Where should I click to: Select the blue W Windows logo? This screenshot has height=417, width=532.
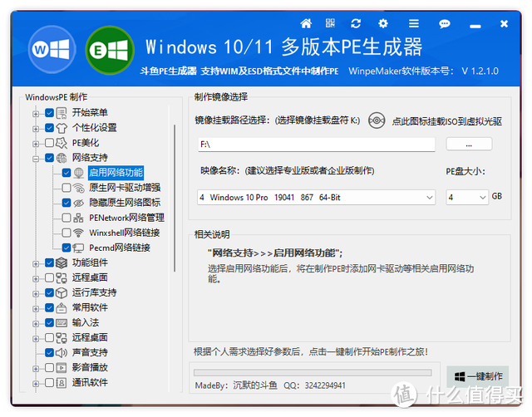point(52,50)
